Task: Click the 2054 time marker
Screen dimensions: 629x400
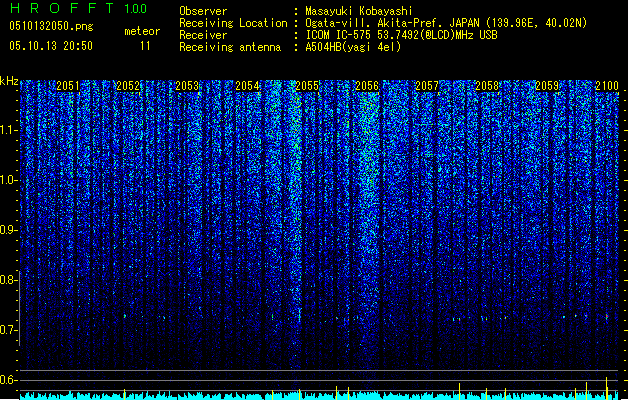Action: [x=247, y=86]
